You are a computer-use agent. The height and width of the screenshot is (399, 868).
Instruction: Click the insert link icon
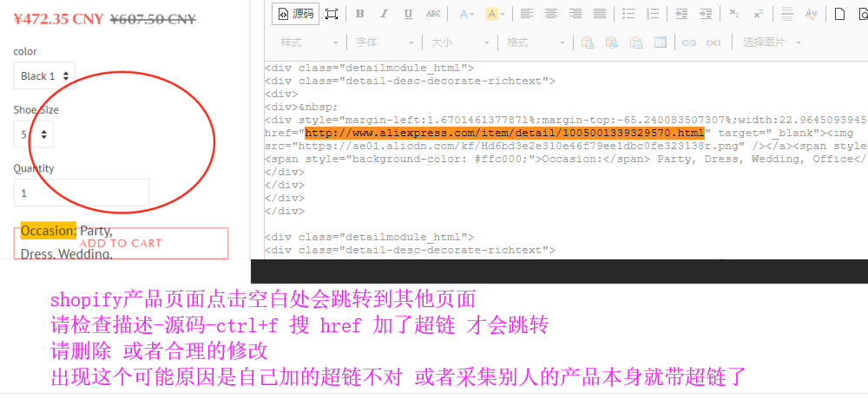pyautogui.click(x=688, y=43)
